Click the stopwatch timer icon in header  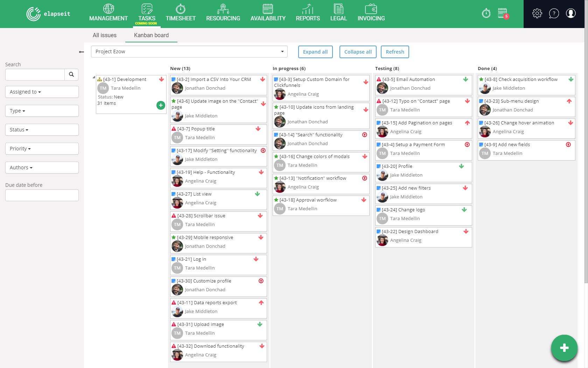[x=486, y=14]
